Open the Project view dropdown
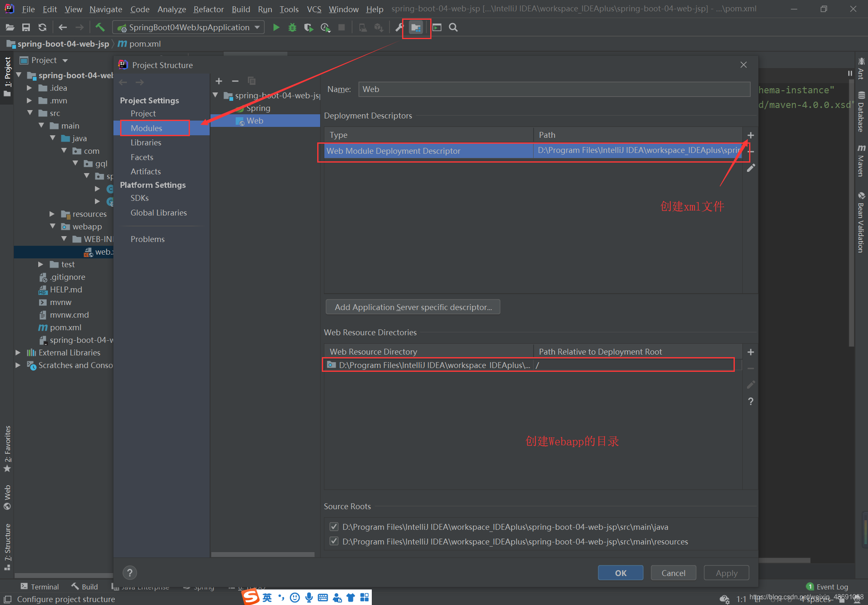 coord(65,60)
